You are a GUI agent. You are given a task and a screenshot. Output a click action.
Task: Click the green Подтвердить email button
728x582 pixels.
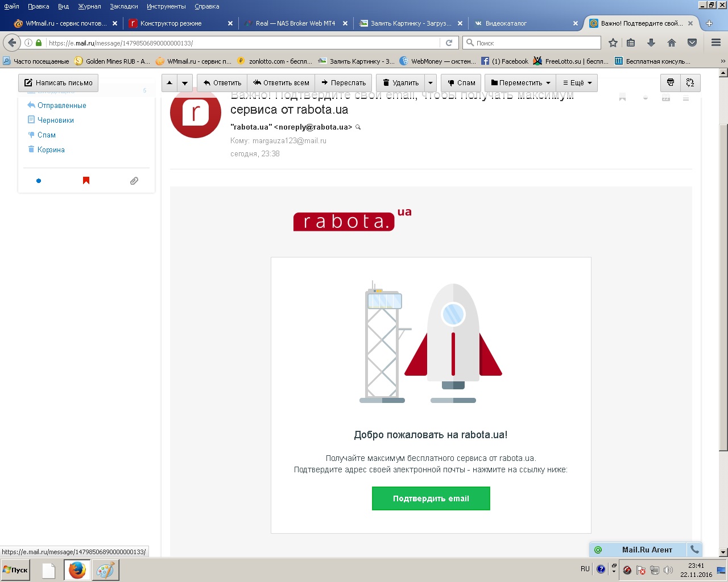[x=431, y=498]
